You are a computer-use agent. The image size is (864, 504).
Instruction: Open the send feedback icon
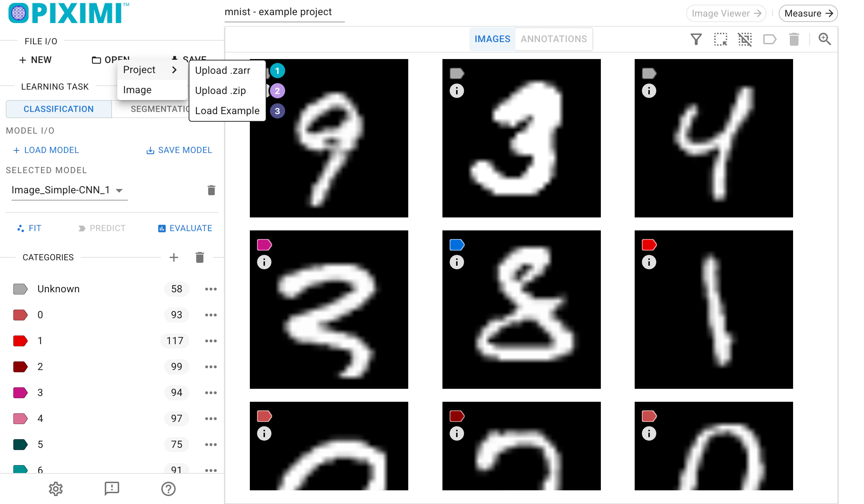(112, 489)
